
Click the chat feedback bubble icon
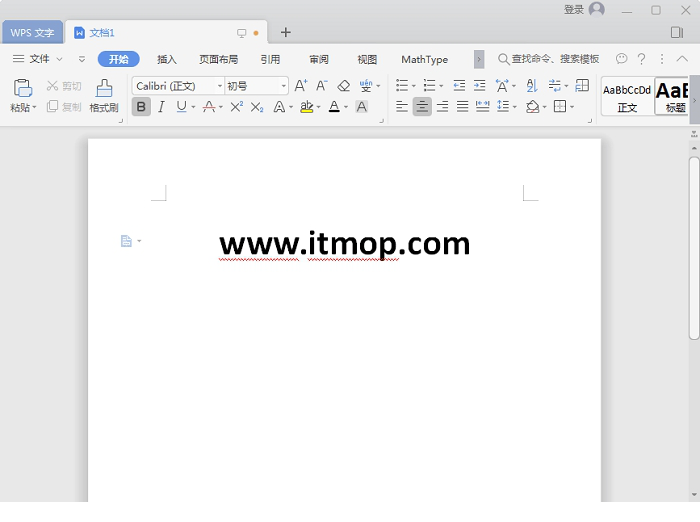tap(621, 58)
